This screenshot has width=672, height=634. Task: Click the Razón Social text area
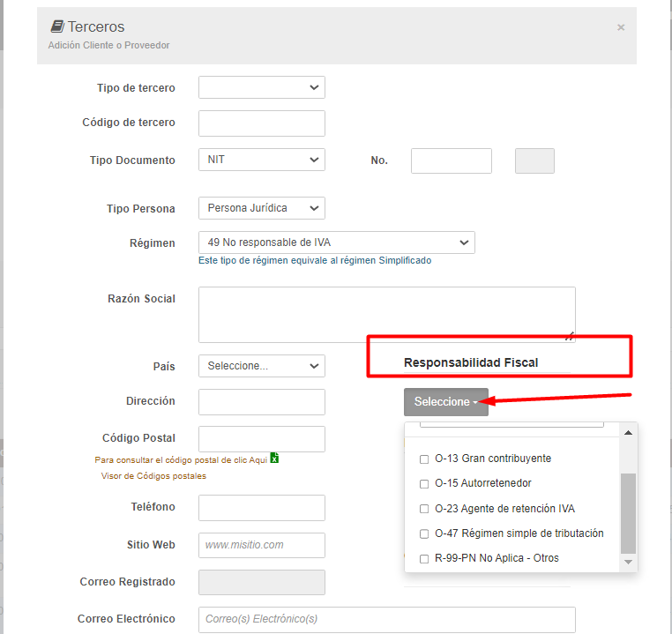[386, 315]
